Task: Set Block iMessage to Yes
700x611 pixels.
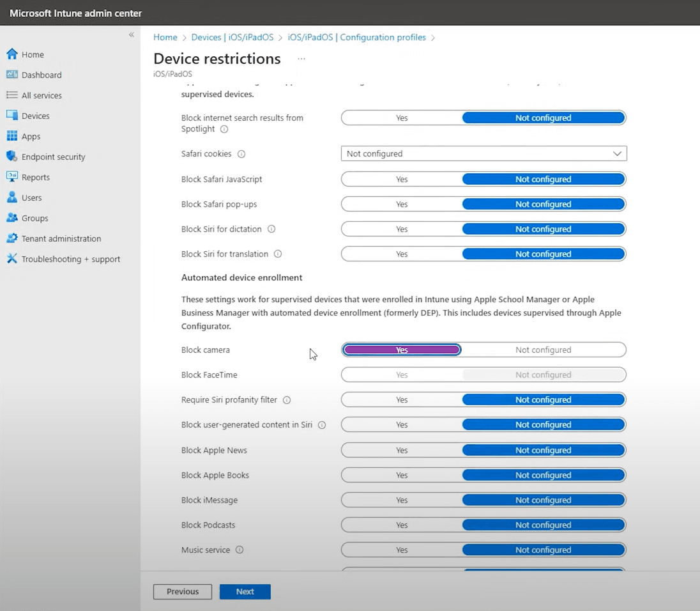Action: [x=401, y=500]
